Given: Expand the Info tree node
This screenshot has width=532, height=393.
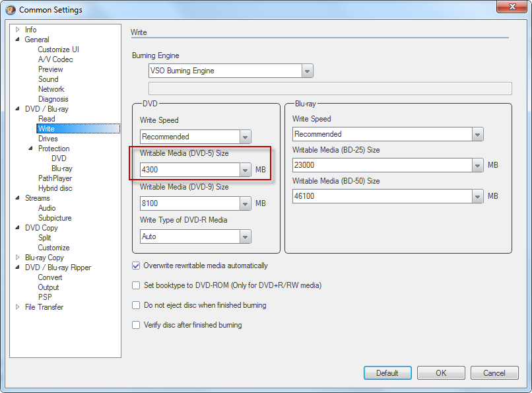Looking at the screenshot, I should pyautogui.click(x=18, y=30).
